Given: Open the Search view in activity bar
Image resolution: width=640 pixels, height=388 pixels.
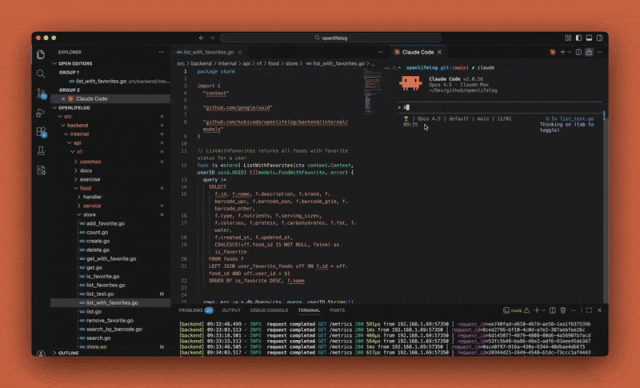Looking at the screenshot, I should coord(41,74).
